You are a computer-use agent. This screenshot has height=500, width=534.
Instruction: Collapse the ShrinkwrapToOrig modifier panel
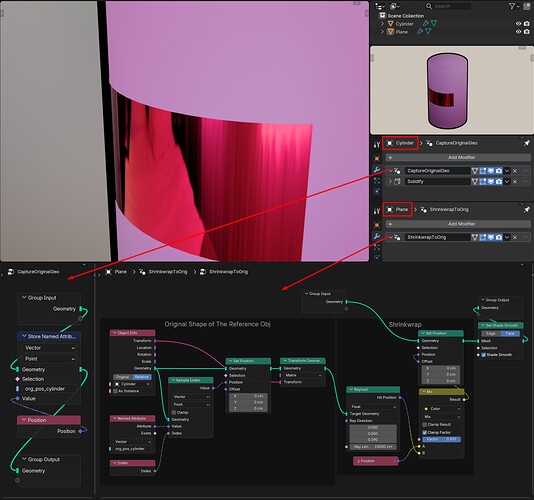(390, 237)
